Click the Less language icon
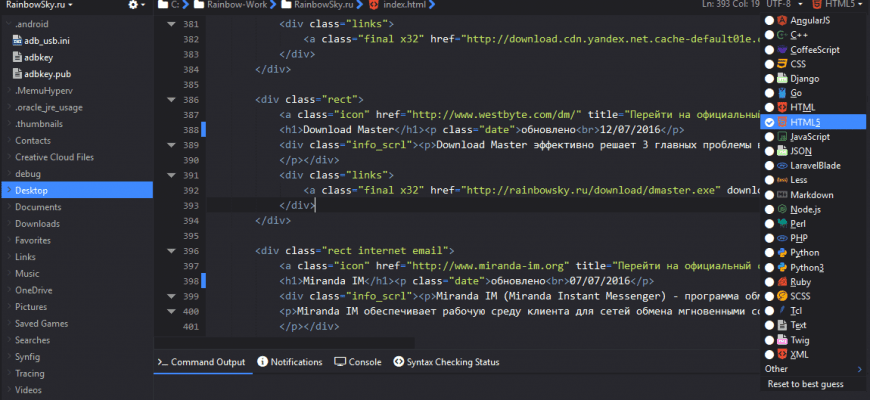The image size is (870, 400). (782, 180)
